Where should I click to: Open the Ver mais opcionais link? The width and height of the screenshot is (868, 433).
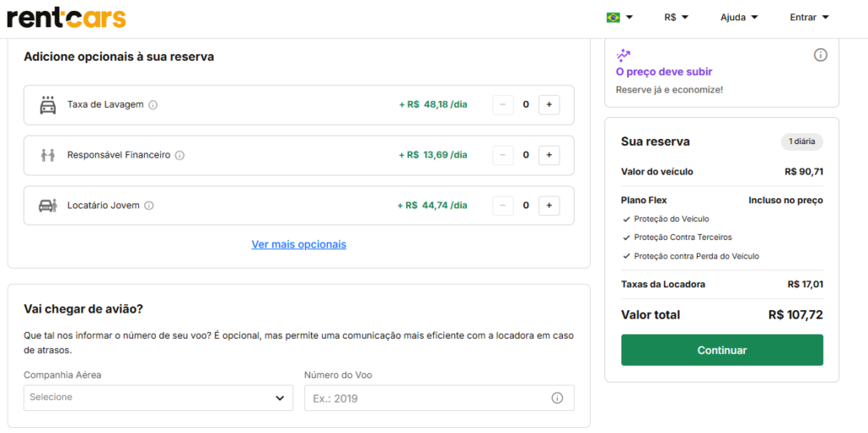coord(299,244)
